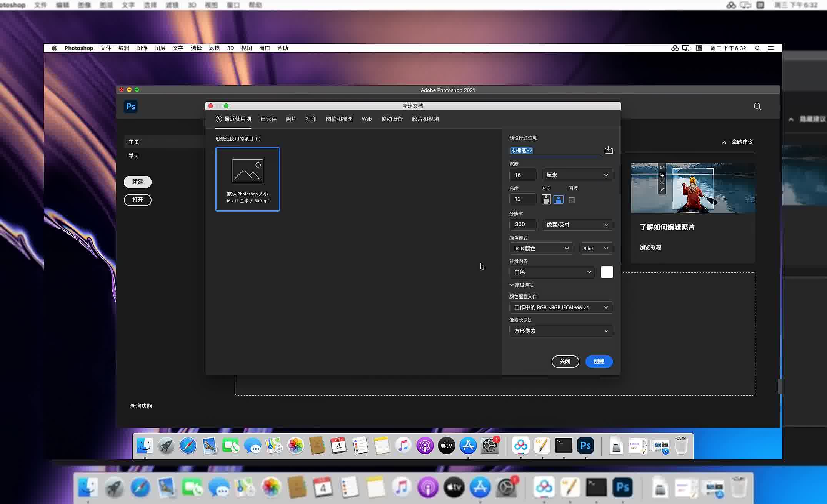Click input method icon in inner menu bar
The height and width of the screenshot is (504, 827).
click(699, 48)
